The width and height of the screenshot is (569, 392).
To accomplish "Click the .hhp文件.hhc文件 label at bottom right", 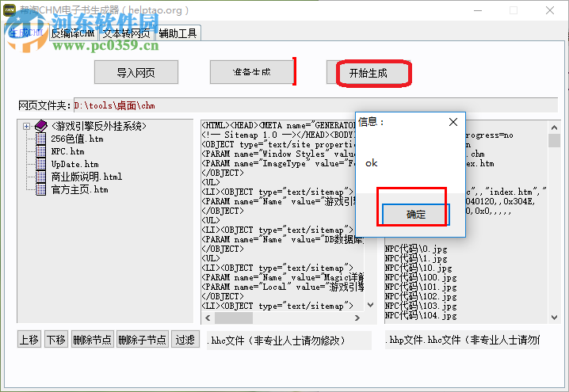I will click(x=462, y=341).
